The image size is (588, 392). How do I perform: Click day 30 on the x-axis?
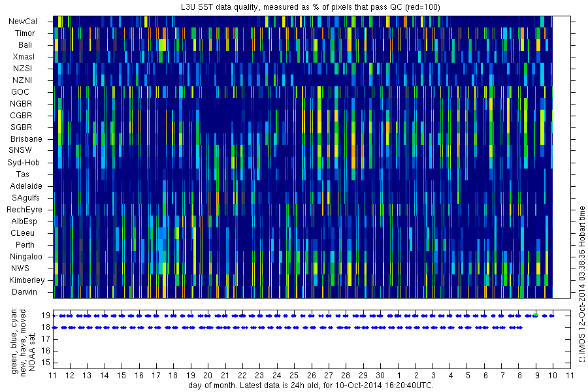(x=380, y=376)
